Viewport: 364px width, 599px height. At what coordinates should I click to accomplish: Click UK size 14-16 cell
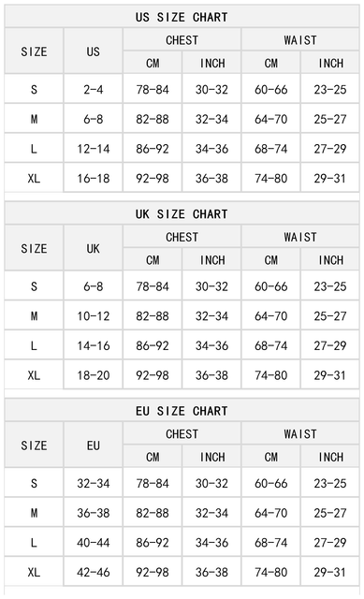tap(94, 345)
